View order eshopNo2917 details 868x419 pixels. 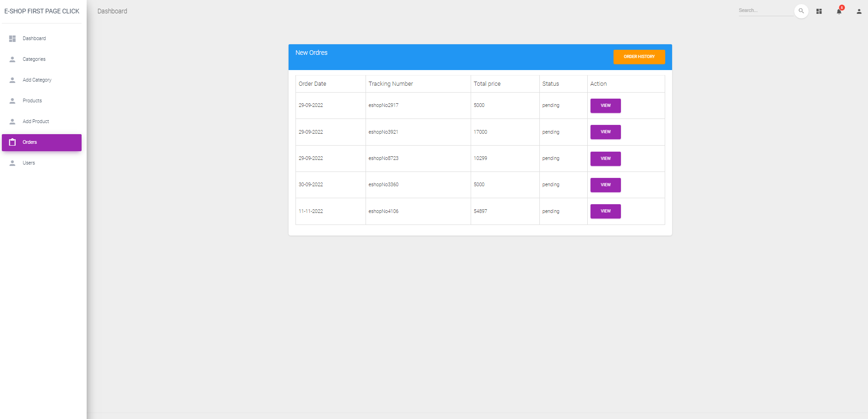tap(605, 106)
